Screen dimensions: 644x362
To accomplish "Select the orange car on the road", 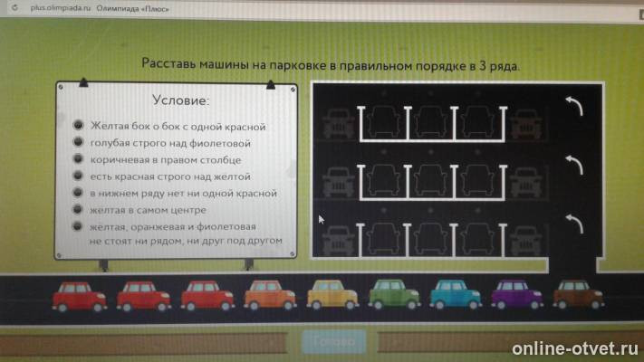I will tap(270, 295).
